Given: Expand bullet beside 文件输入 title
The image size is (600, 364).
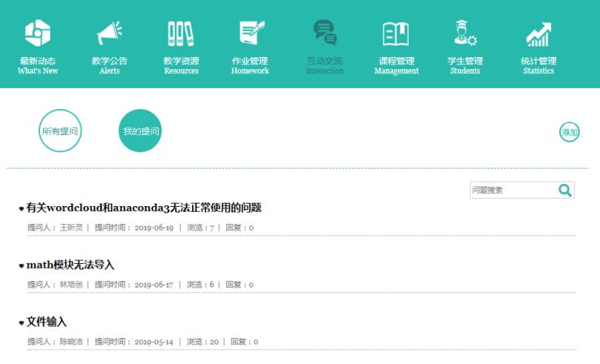Looking at the screenshot, I should [21, 323].
